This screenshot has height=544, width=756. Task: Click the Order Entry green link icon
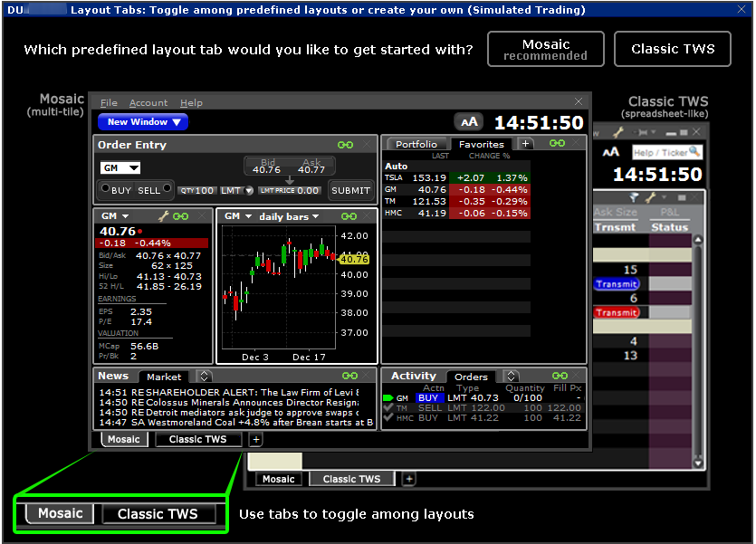coord(345,145)
